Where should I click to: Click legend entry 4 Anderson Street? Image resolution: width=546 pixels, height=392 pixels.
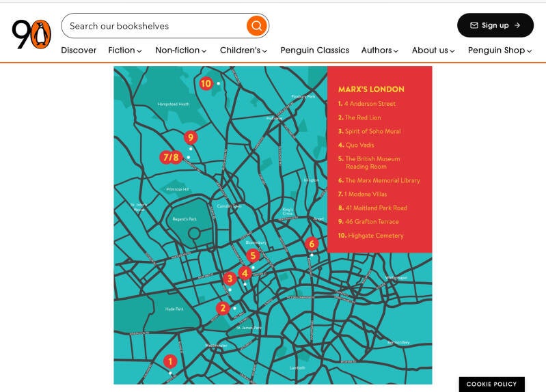tap(367, 104)
